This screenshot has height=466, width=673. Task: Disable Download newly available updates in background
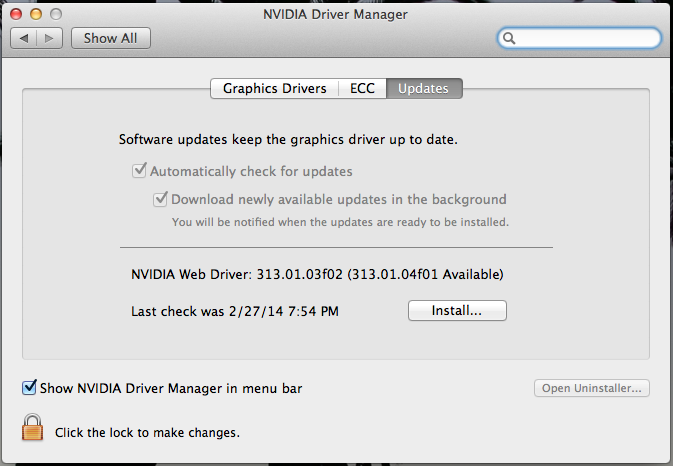coord(160,199)
